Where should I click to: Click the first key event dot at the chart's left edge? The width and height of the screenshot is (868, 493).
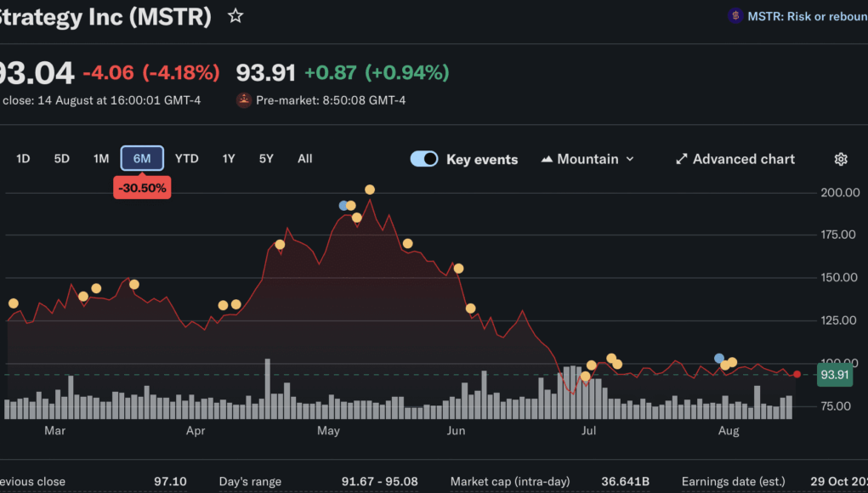(x=14, y=303)
